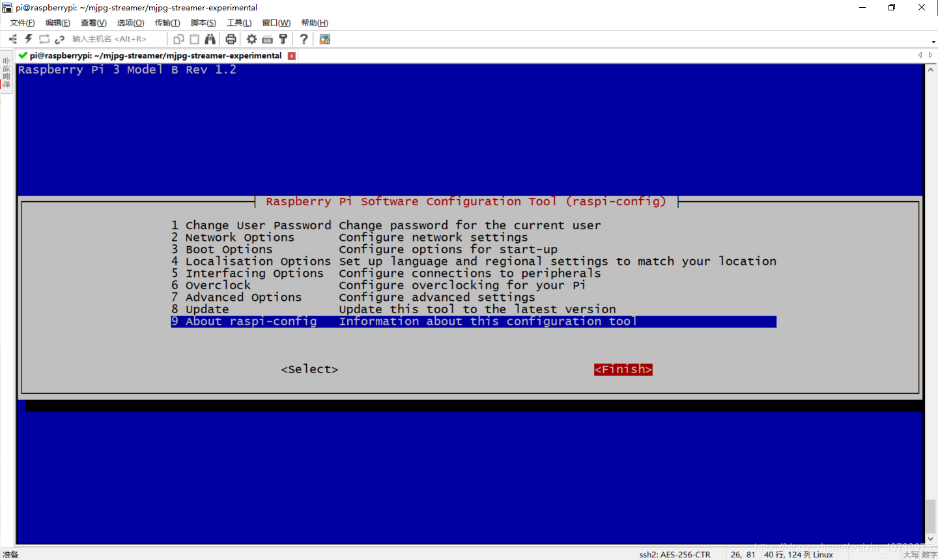Open the Keymap Editor keyboard icon

point(267,39)
